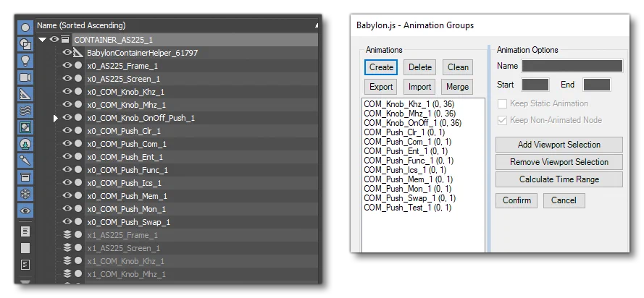Select x0_COM_Push_Mon_1 in scene explorer
Viewport: 644px width, 298px height.
click(x=127, y=209)
